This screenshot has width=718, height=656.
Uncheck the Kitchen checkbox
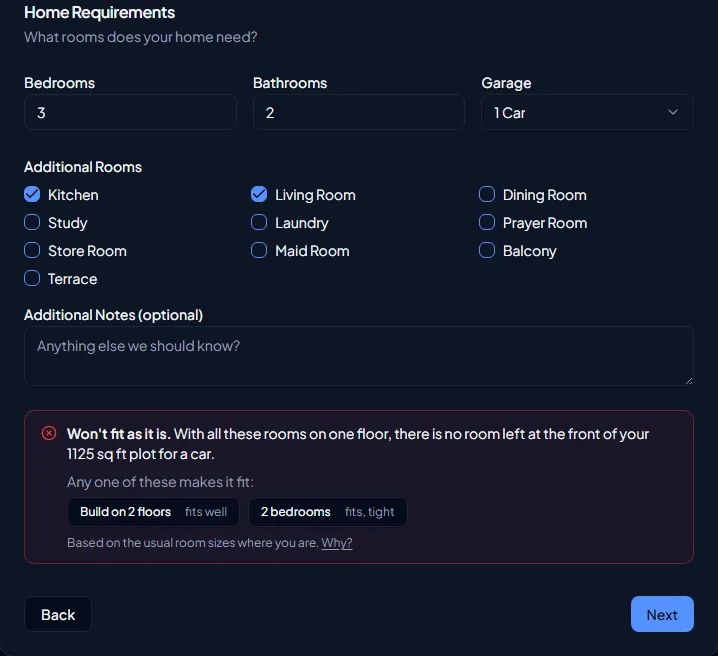click(32, 195)
